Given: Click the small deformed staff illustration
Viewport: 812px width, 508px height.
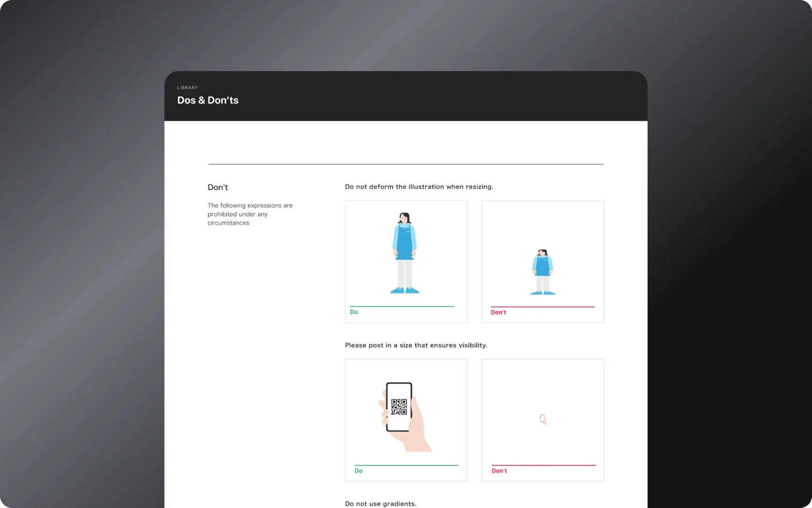Looking at the screenshot, I should click(x=543, y=272).
